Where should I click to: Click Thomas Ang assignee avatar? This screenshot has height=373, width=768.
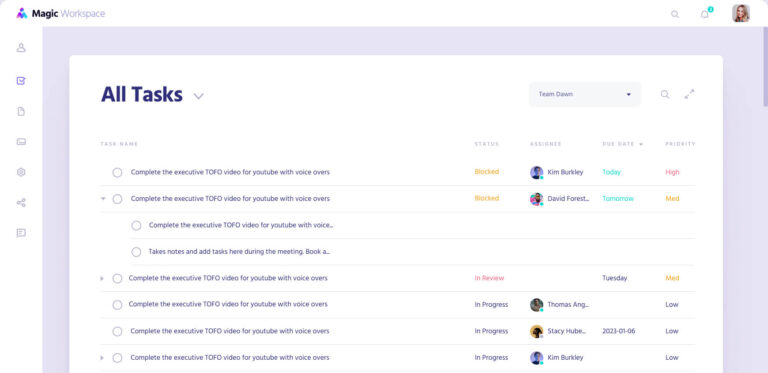coord(536,305)
